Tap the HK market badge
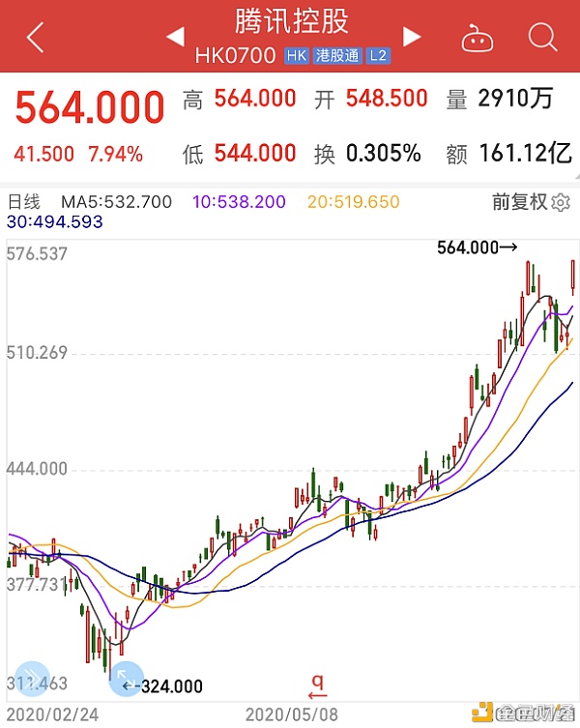 pos(296,56)
